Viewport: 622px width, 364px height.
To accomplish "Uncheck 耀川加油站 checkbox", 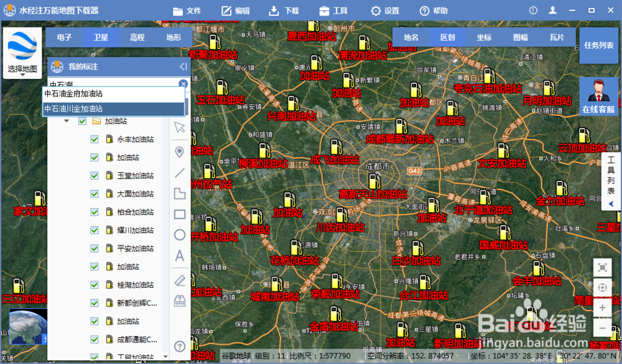I will (95, 230).
